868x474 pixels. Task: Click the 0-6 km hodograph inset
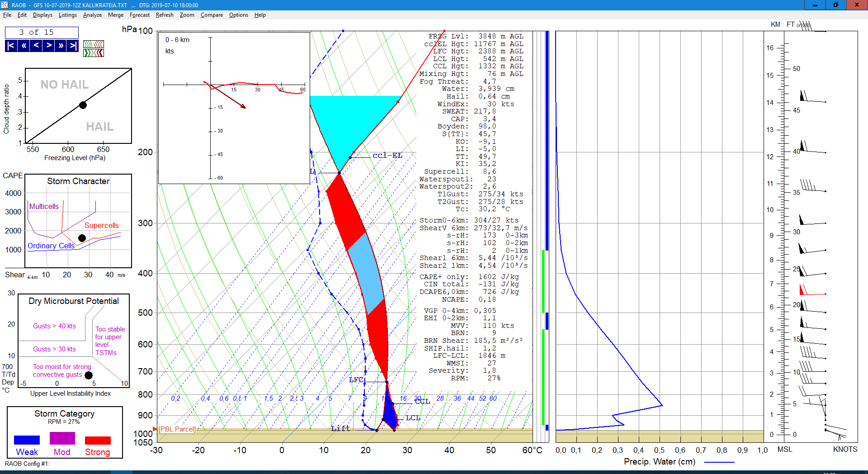pos(234,108)
